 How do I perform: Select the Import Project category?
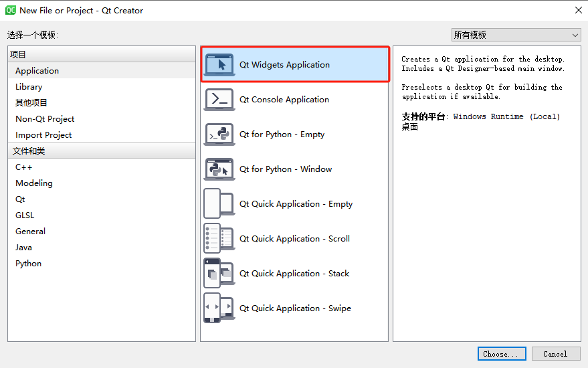(x=102, y=135)
